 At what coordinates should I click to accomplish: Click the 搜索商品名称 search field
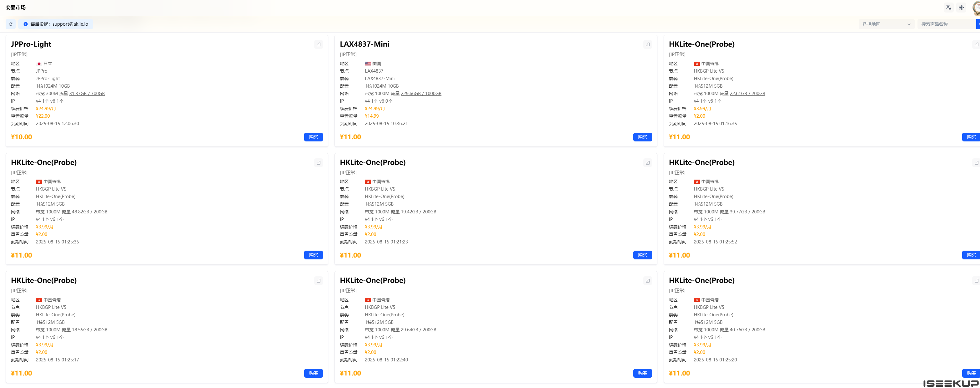946,24
